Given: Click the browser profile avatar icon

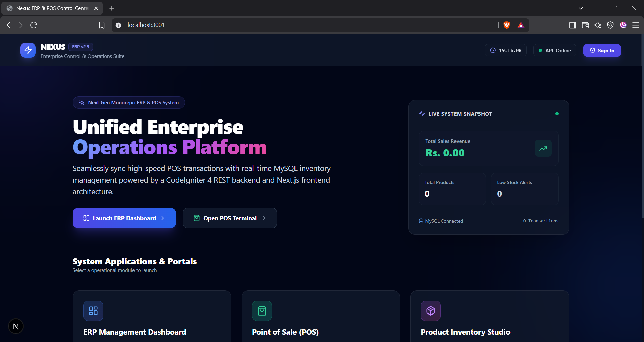Looking at the screenshot, I should tap(623, 25).
